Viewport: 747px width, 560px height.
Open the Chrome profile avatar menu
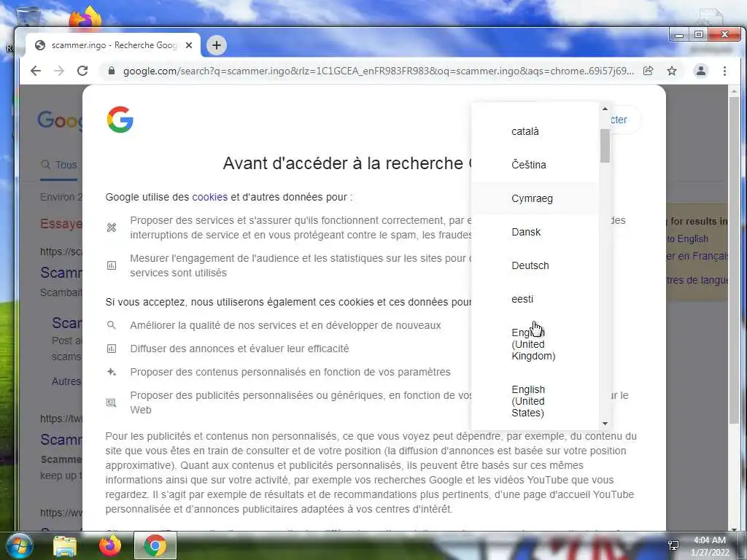[x=701, y=71]
